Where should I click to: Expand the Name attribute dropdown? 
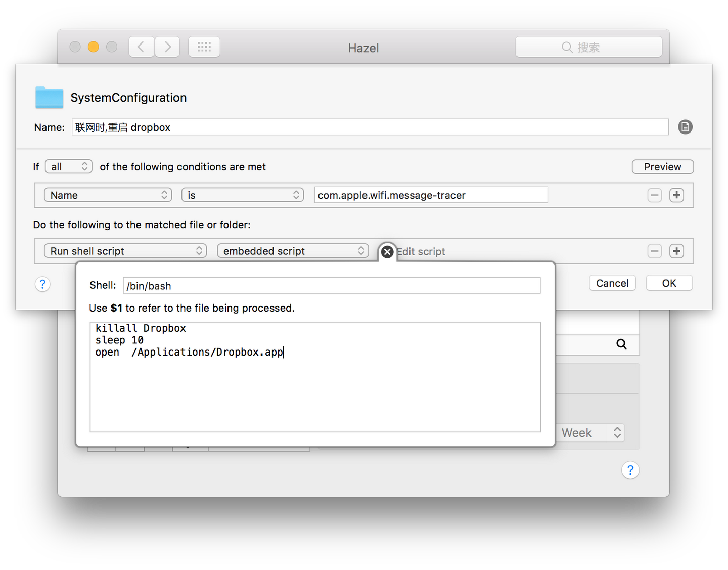click(108, 195)
